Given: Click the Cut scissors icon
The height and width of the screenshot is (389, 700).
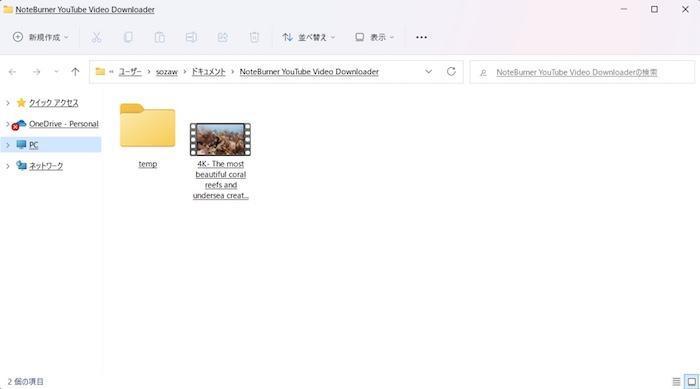Looking at the screenshot, I should coord(96,38).
